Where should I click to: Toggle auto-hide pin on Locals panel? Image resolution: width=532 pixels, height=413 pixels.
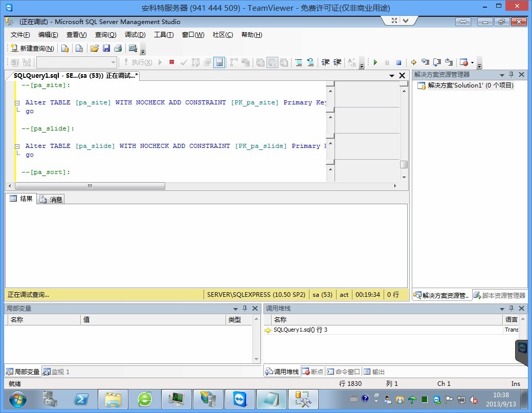[x=245, y=309]
